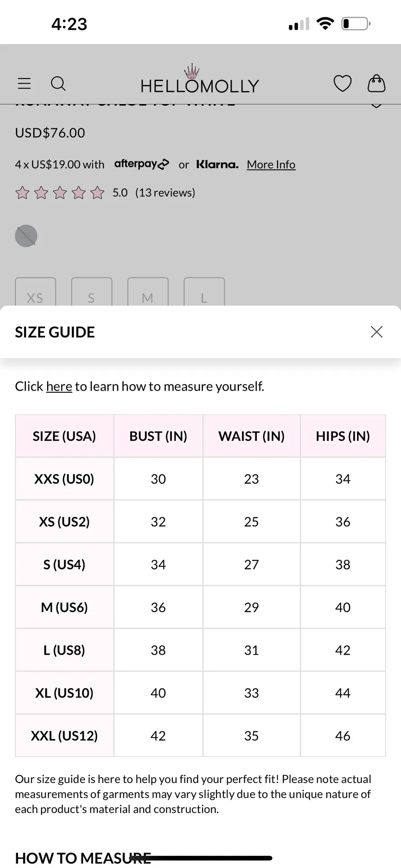Click 'here' measuring guide link
Image resolution: width=401 pixels, height=868 pixels.
point(59,387)
